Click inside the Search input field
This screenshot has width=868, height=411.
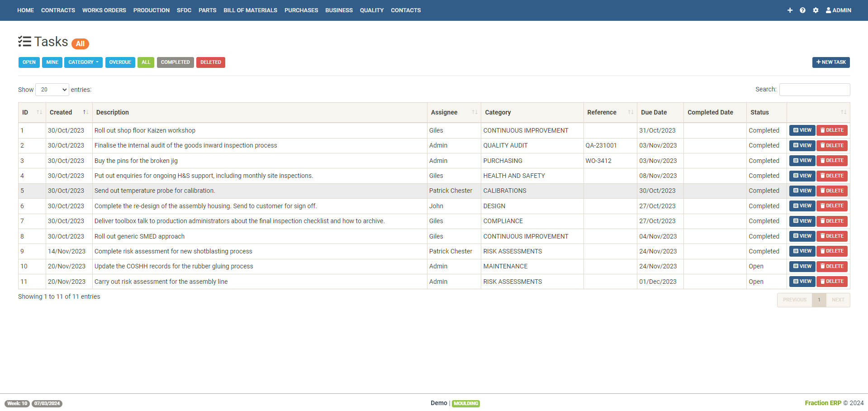tap(814, 89)
